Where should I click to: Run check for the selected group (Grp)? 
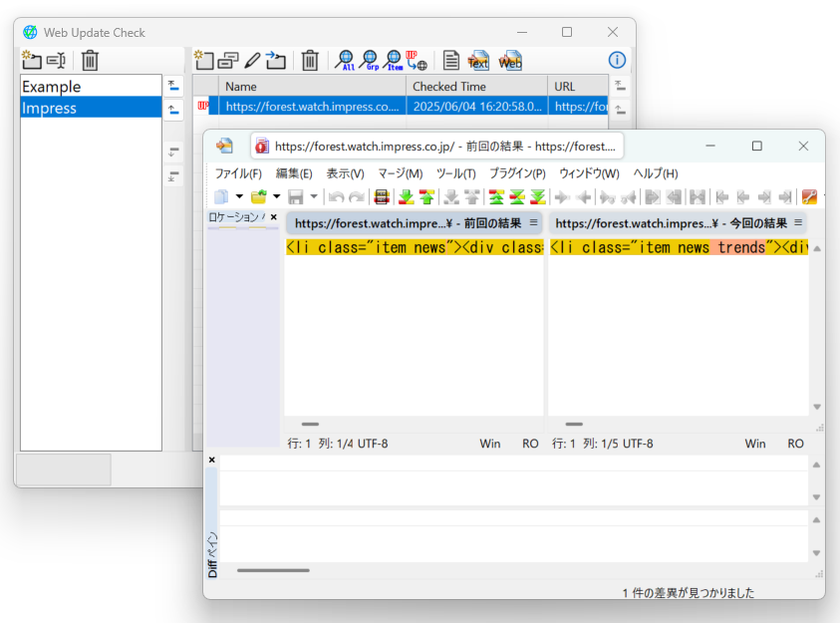click(369, 61)
